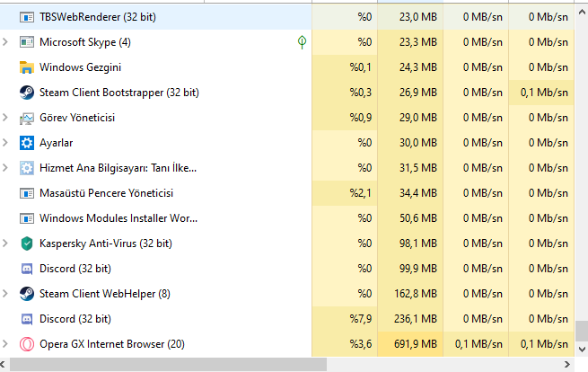Click the Hizmet Ana Bilgisayarı gear icon

pyautogui.click(x=27, y=168)
